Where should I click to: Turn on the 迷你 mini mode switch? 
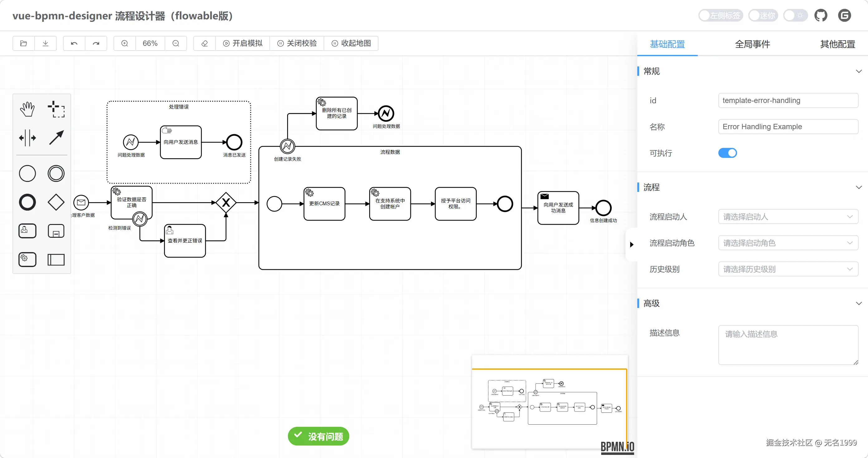[763, 16]
